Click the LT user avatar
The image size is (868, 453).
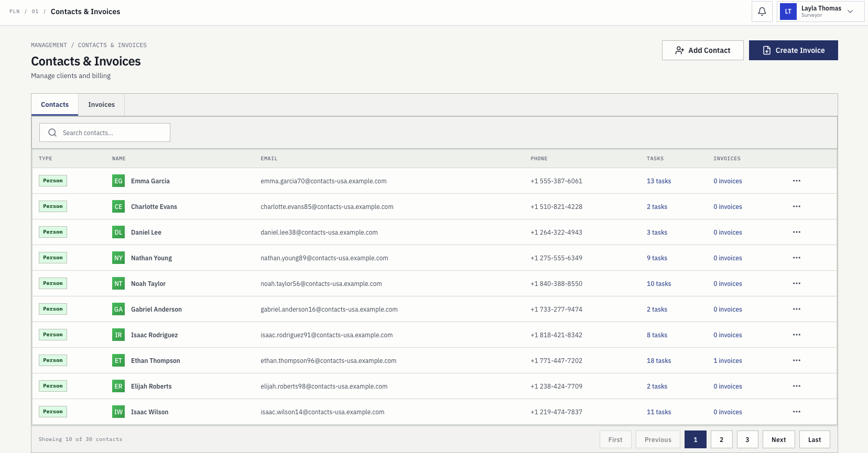tap(788, 12)
